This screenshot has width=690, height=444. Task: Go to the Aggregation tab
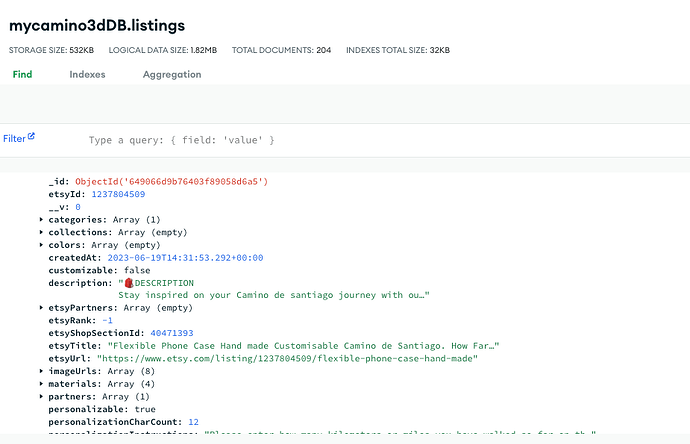coord(172,75)
